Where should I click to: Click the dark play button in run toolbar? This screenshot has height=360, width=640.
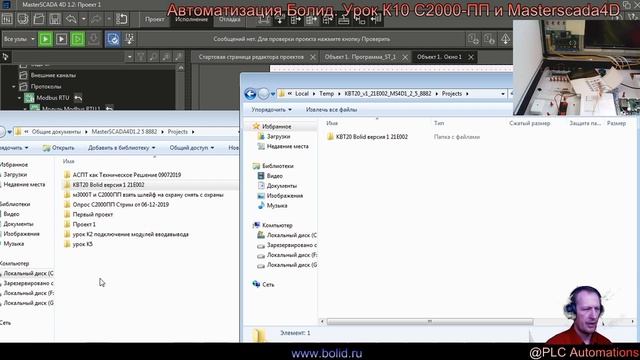coord(61,39)
